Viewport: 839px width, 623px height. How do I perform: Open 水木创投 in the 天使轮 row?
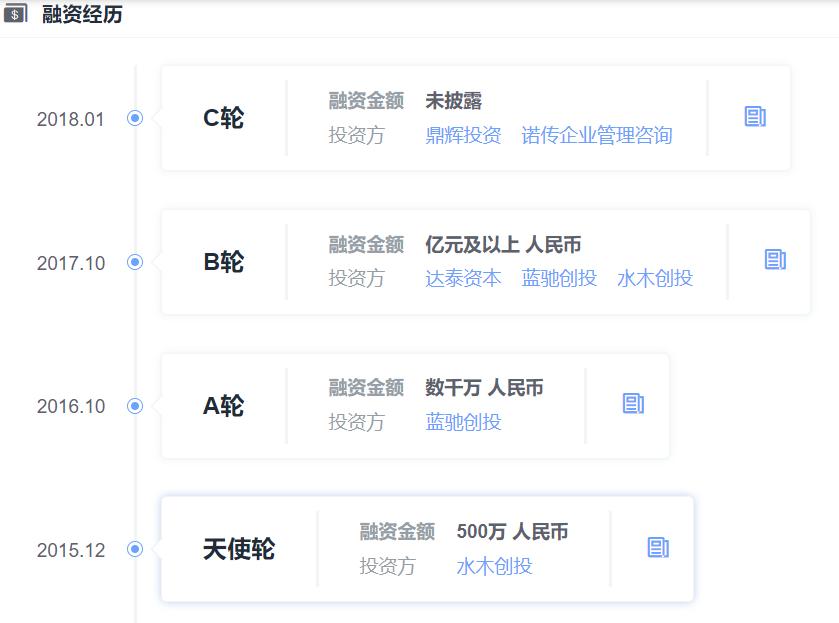click(494, 566)
